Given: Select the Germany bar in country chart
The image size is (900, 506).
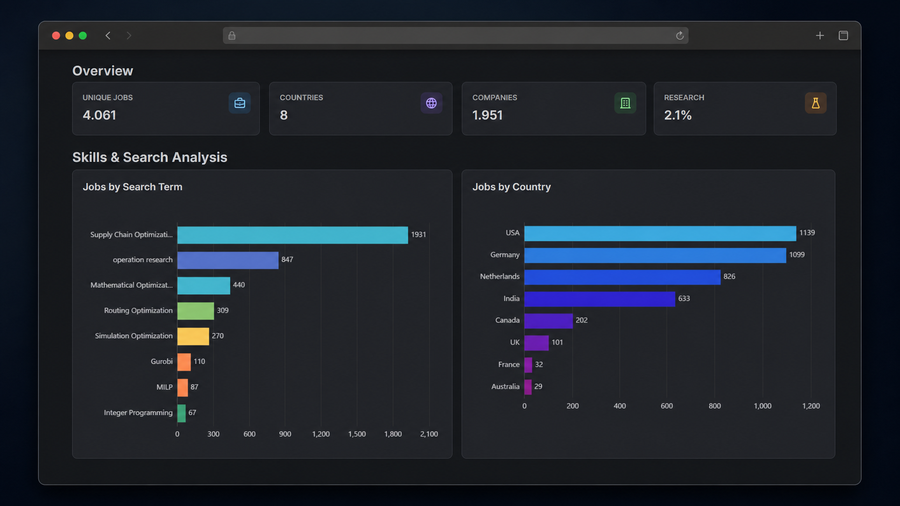Looking at the screenshot, I should pyautogui.click(x=655, y=255).
